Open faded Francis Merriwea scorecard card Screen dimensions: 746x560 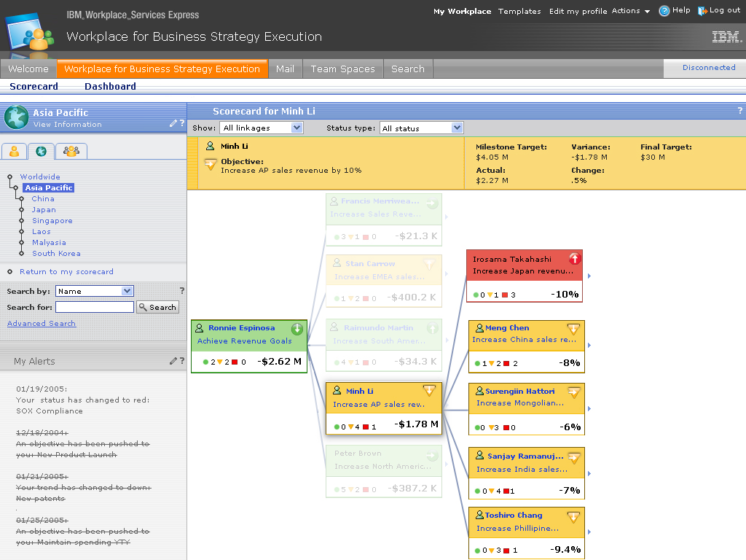[x=384, y=219]
